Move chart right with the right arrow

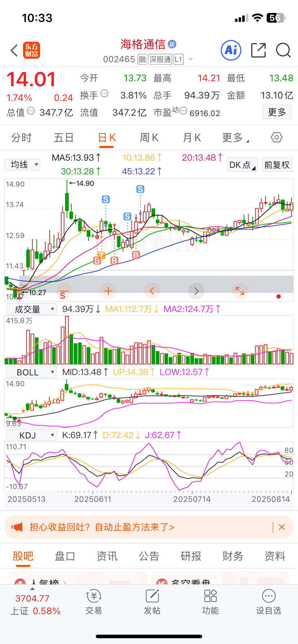(x=196, y=291)
